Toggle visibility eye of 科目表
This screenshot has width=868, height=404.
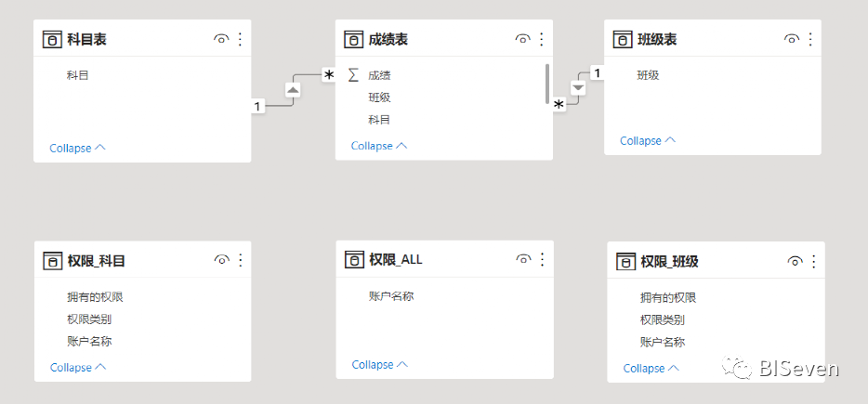tap(221, 39)
